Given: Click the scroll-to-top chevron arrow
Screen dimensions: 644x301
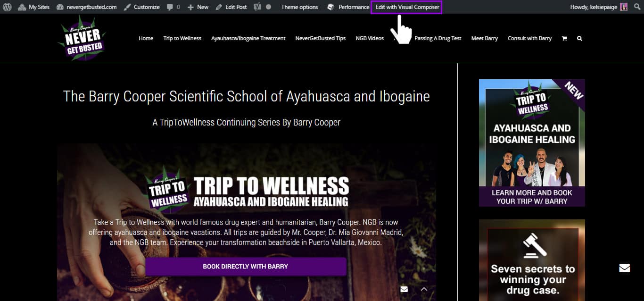Looking at the screenshot, I should 424,289.
